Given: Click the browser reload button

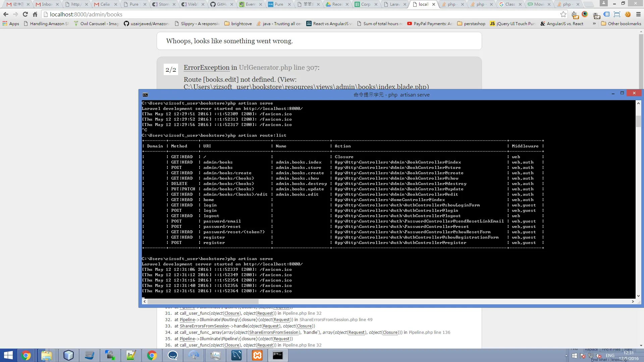Looking at the screenshot, I should pos(25,14).
